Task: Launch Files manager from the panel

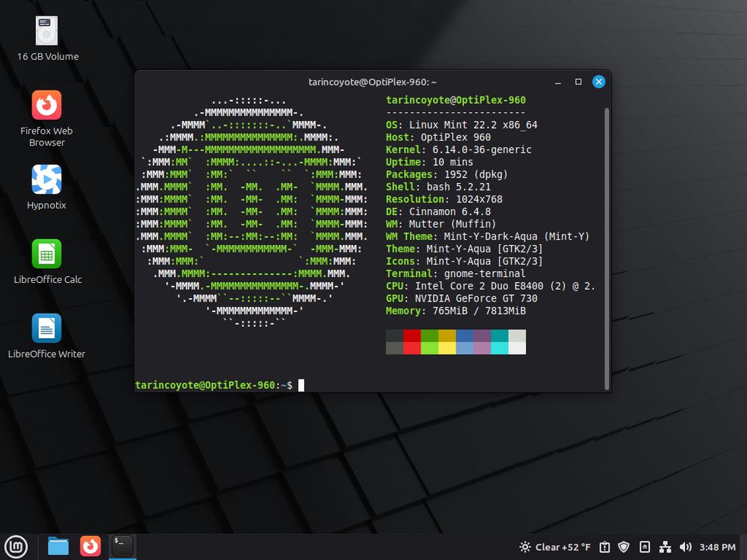Action: (x=58, y=547)
